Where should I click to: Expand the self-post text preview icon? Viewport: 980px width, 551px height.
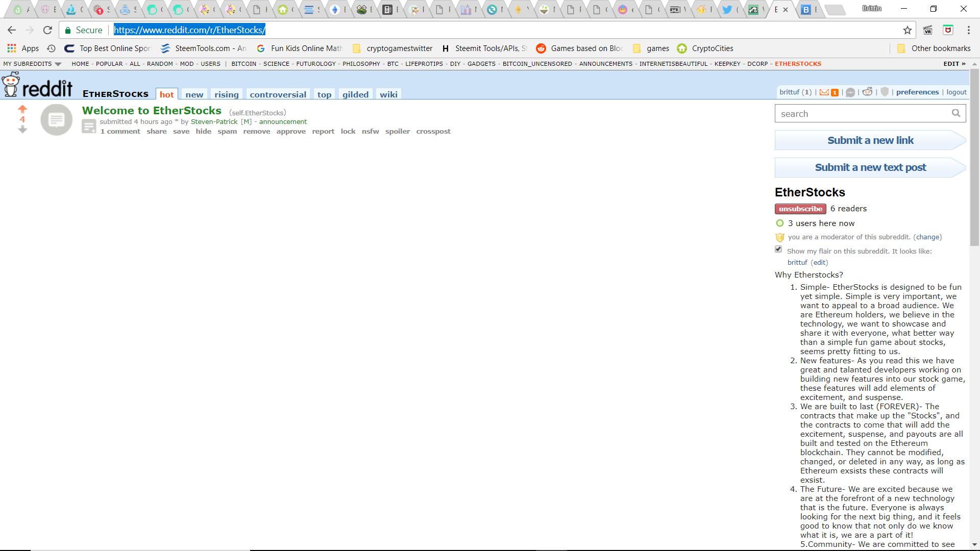click(x=89, y=126)
